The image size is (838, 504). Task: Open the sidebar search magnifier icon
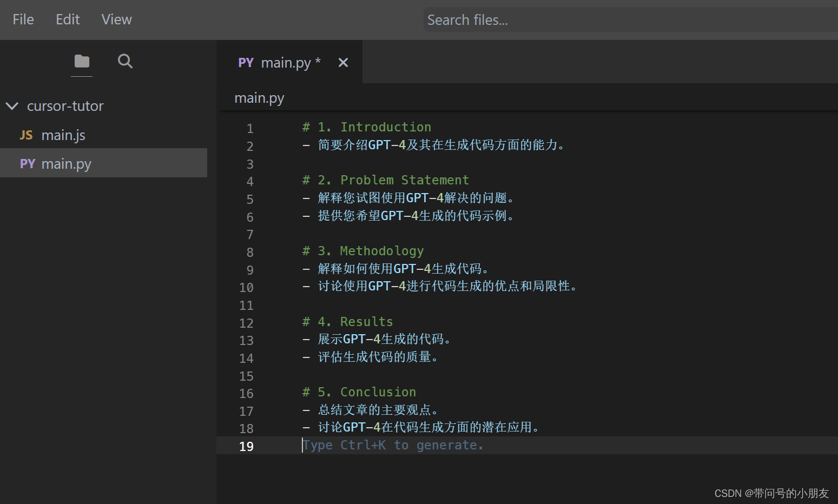coord(125,61)
